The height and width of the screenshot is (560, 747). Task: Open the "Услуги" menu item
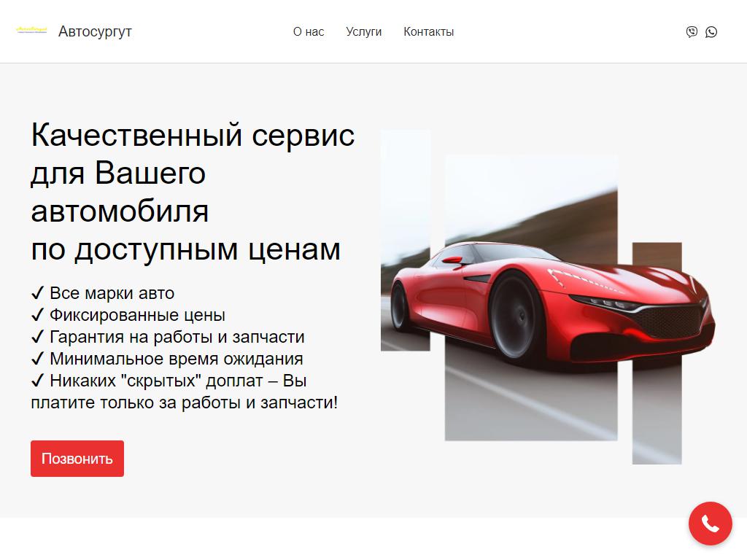(363, 32)
